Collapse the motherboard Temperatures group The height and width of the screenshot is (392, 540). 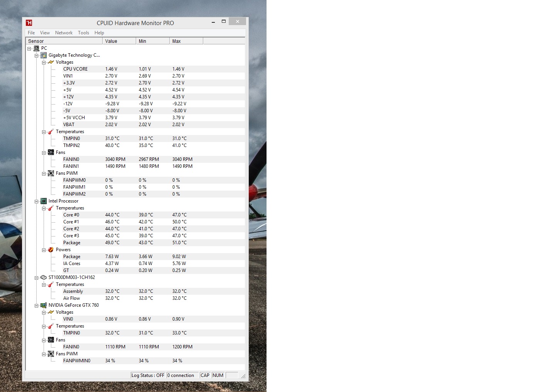point(44,132)
